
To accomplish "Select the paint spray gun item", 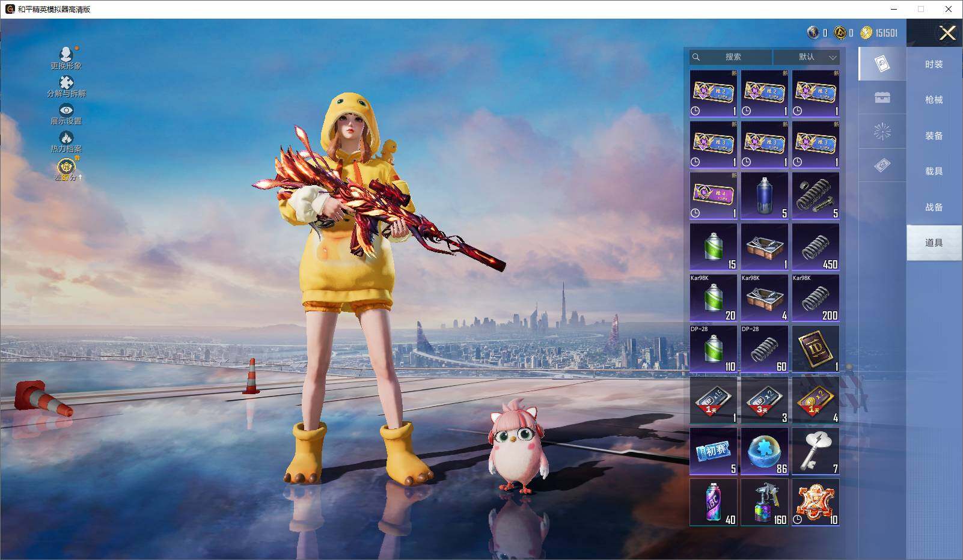I will pyautogui.click(x=765, y=502).
